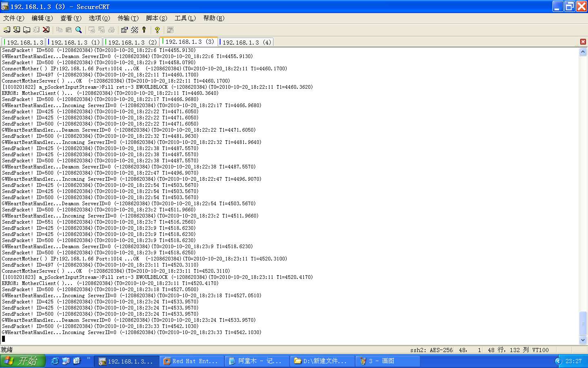This screenshot has width=588, height=368.
Task: Open the 传输(T) menu
Action: coord(128,18)
